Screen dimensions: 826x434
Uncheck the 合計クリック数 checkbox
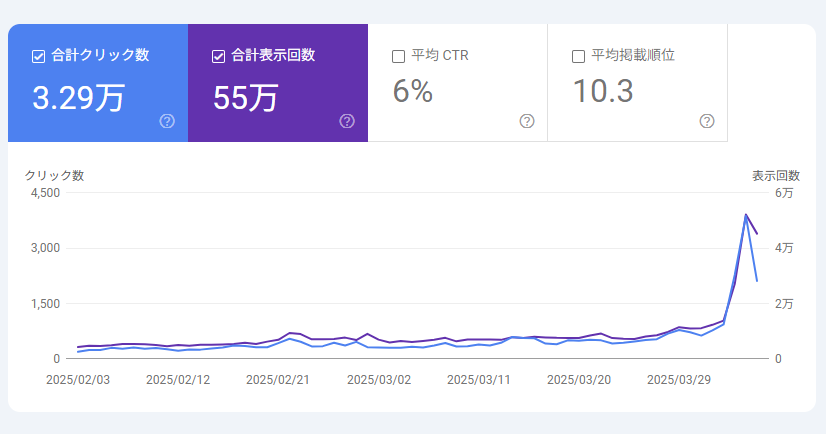click(39, 56)
